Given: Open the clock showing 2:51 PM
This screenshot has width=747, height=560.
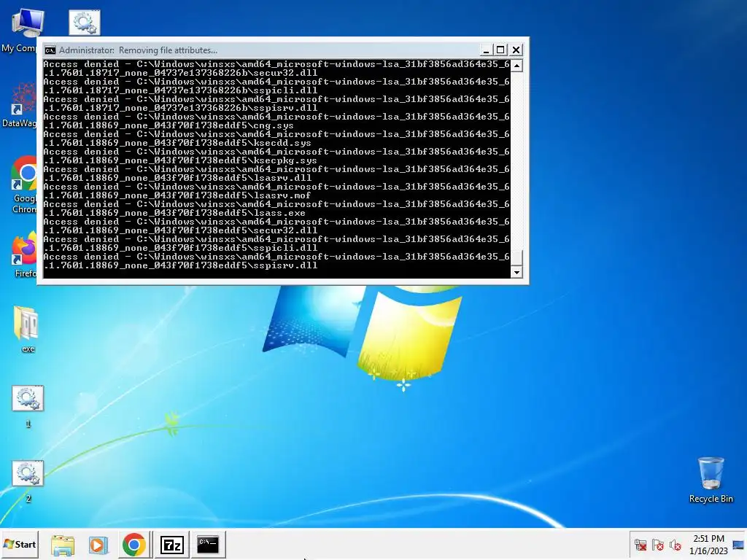Looking at the screenshot, I should [708, 545].
